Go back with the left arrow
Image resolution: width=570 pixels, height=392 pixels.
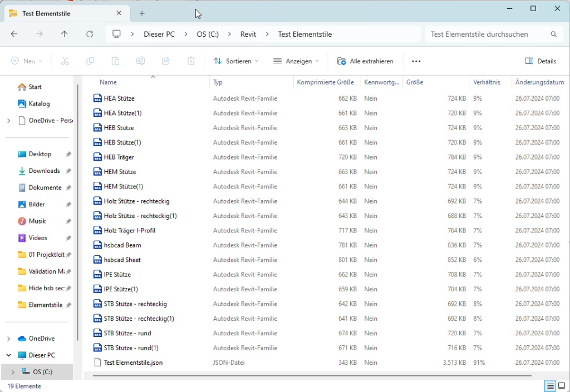tap(14, 34)
